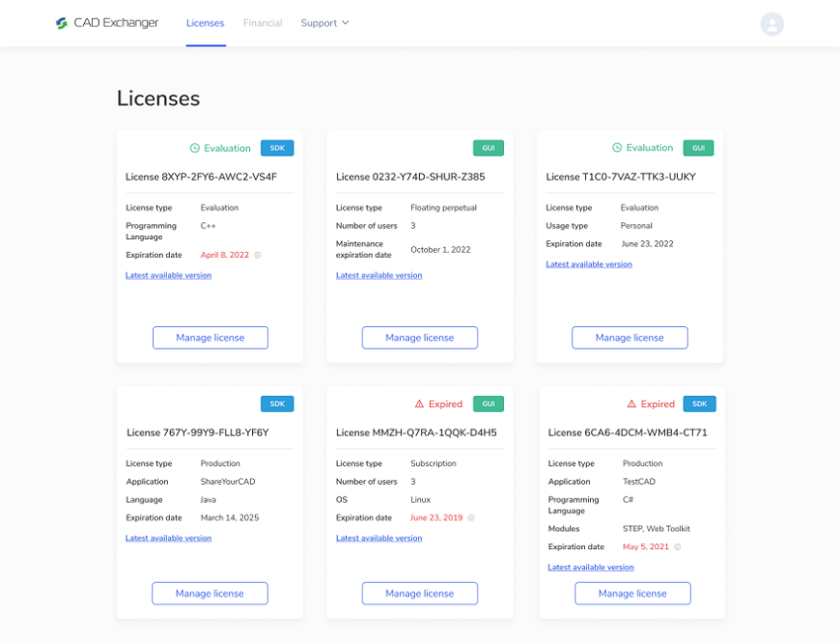Image resolution: width=840 pixels, height=641 pixels.
Task: Click Manage license on license 6CA6-4DCM
Action: [632, 593]
